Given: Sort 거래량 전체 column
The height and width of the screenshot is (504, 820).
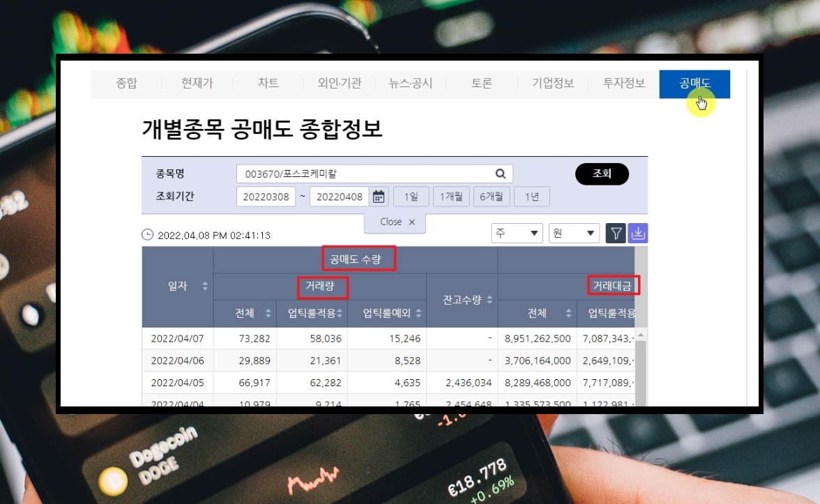Looking at the screenshot, I should coord(268,313).
